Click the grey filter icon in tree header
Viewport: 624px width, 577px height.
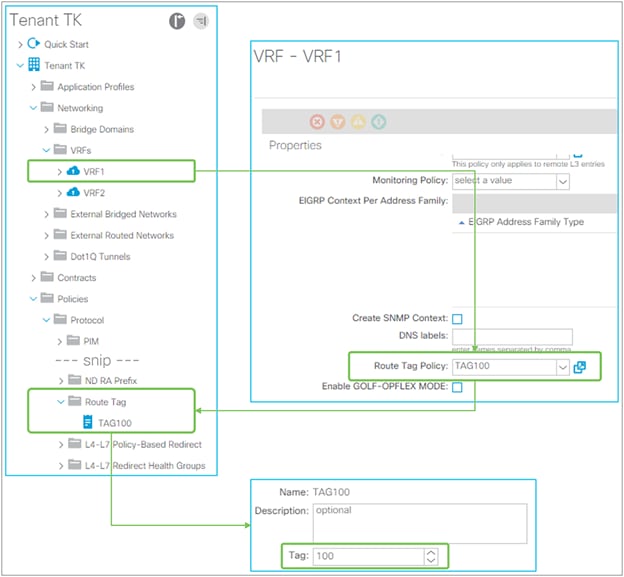click(201, 21)
